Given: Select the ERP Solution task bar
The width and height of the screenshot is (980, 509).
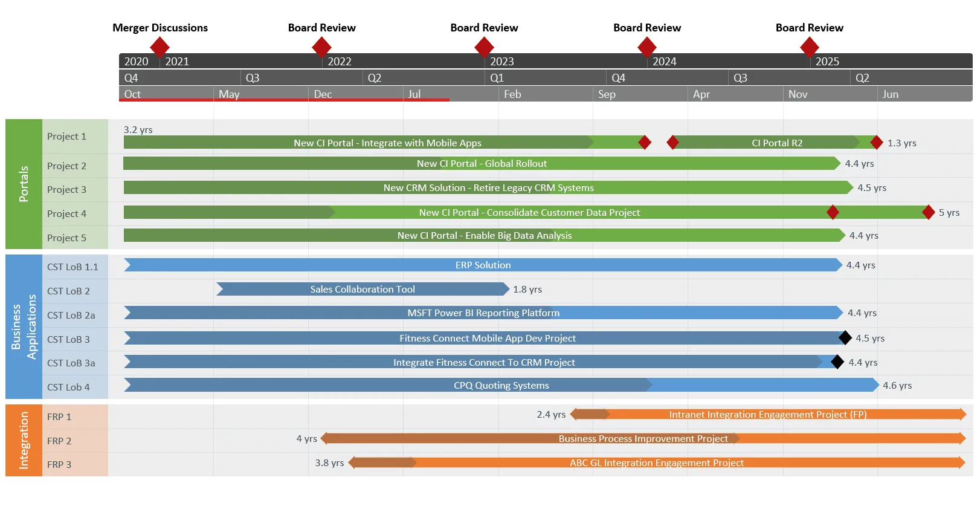Looking at the screenshot, I should 483,265.
